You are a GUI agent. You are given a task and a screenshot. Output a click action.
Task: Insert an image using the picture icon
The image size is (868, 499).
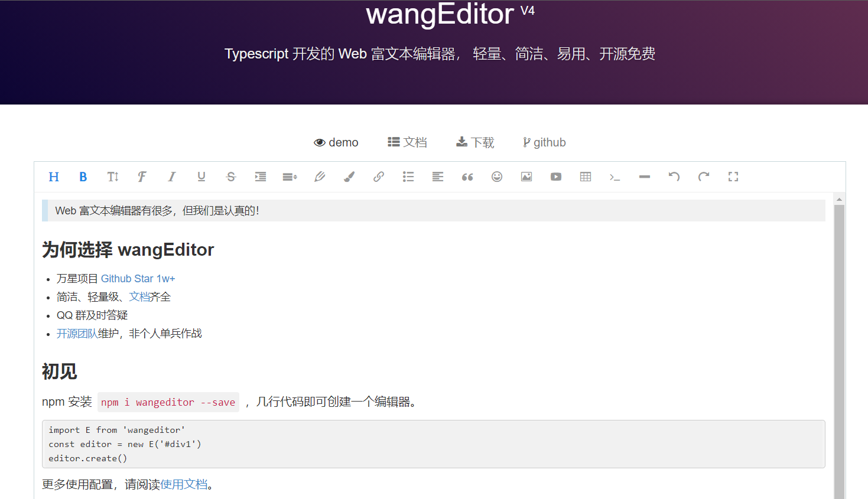(526, 177)
